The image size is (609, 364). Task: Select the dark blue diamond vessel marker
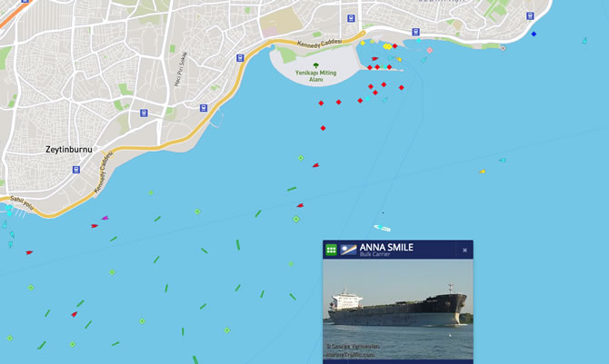click(x=534, y=34)
